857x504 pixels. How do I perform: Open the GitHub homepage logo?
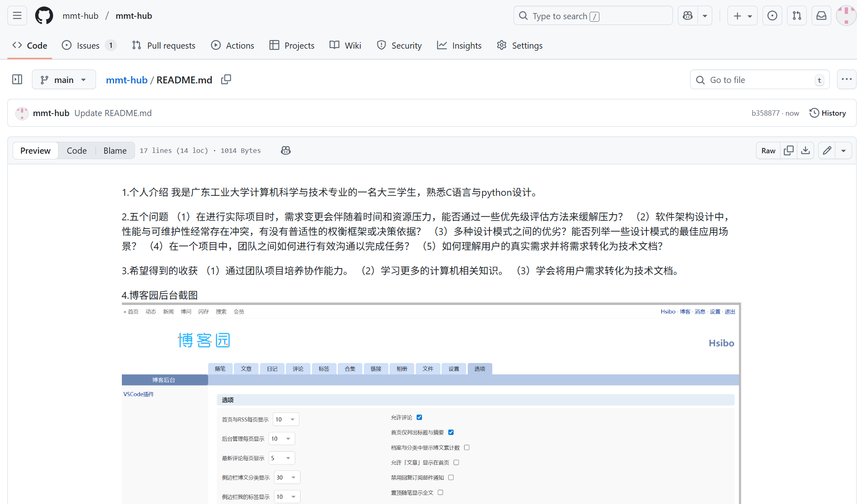pos(44,16)
